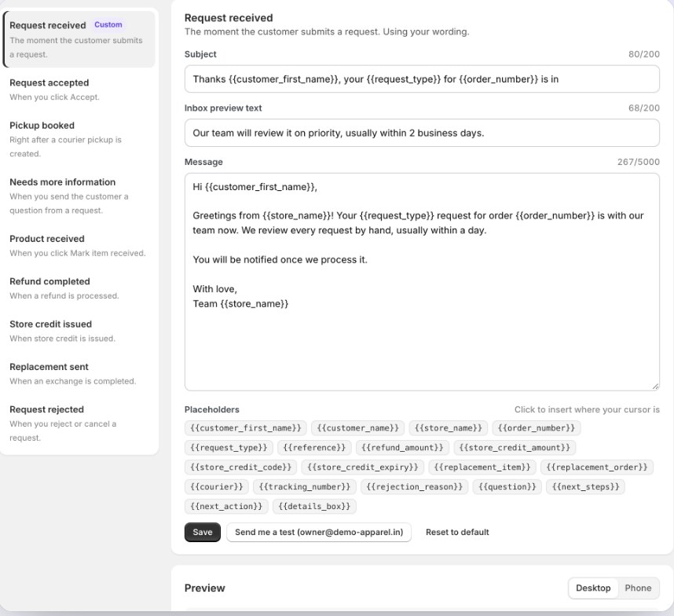The height and width of the screenshot is (616, 674).
Task: Insert the {{store_credit_expiry}} placeholder
Action: 363,467
